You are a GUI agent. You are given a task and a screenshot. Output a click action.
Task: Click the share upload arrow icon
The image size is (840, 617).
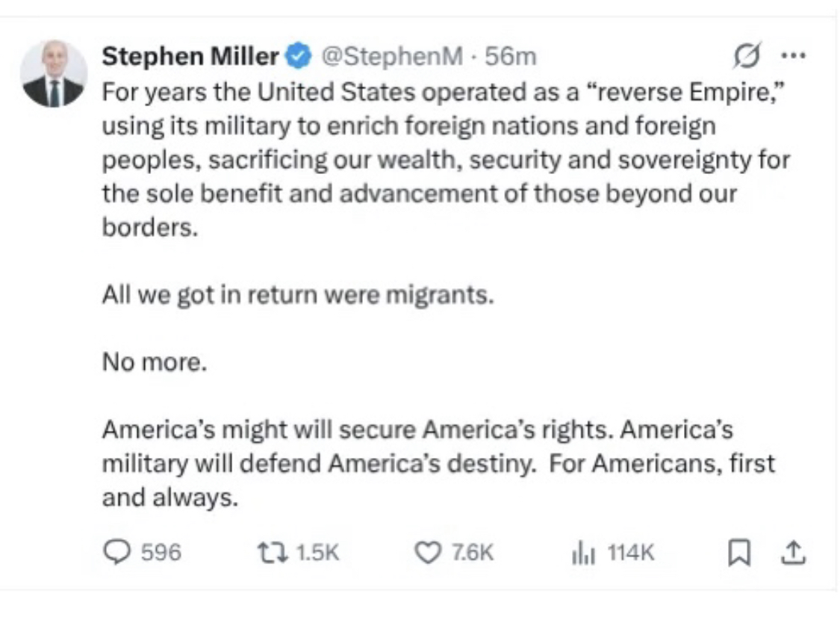tap(793, 553)
